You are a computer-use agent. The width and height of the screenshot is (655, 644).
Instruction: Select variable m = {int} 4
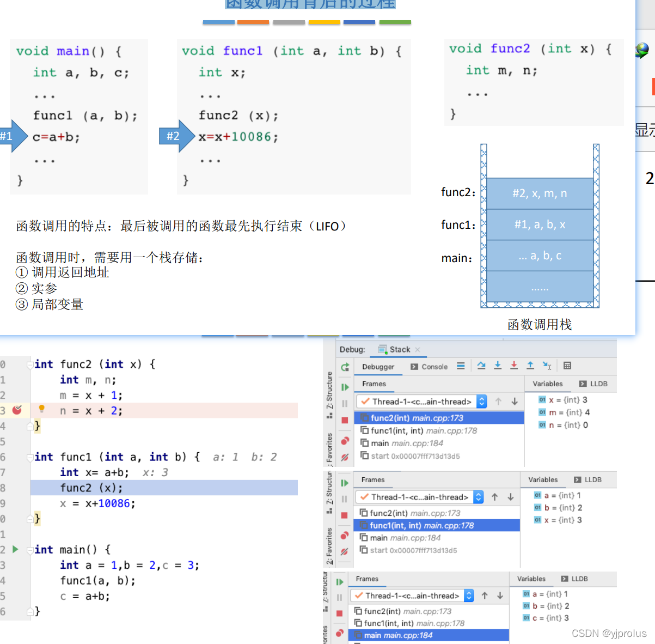[x=564, y=412]
